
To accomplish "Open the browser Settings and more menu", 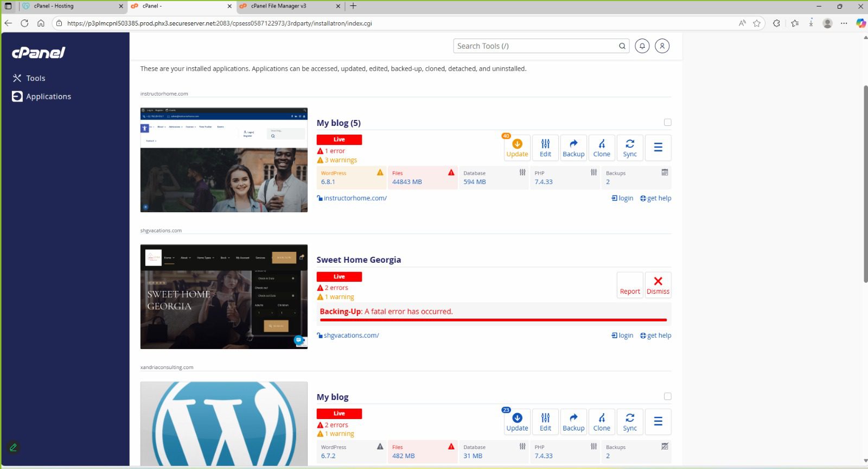I will pyautogui.click(x=844, y=23).
